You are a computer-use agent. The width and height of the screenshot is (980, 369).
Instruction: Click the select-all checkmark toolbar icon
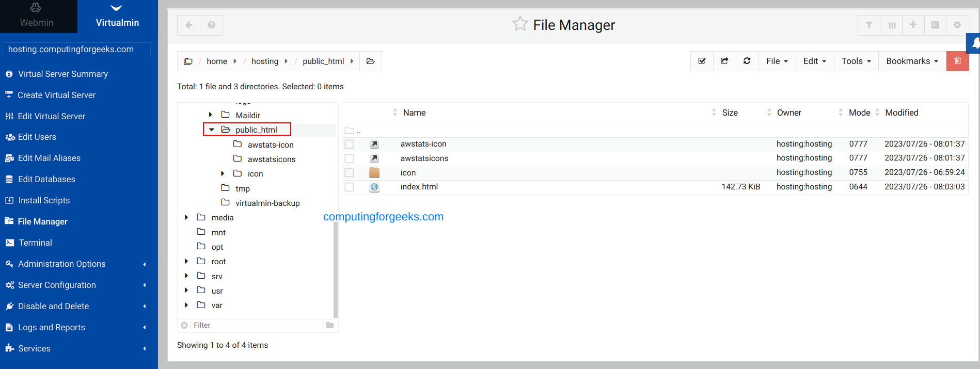[x=702, y=61]
